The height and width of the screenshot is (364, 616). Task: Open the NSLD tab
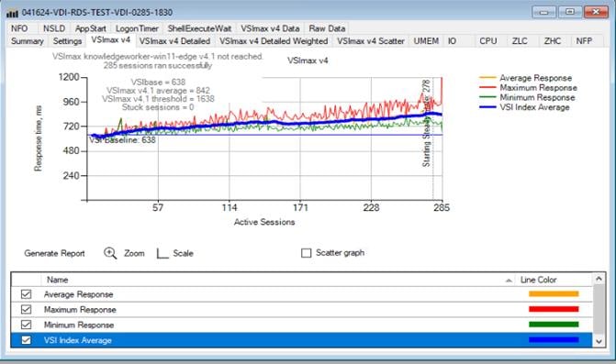coord(54,28)
